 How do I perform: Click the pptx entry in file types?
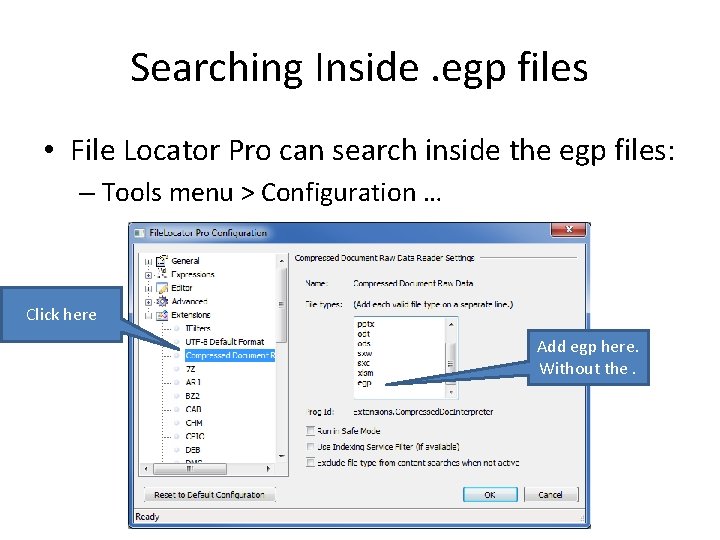[366, 324]
